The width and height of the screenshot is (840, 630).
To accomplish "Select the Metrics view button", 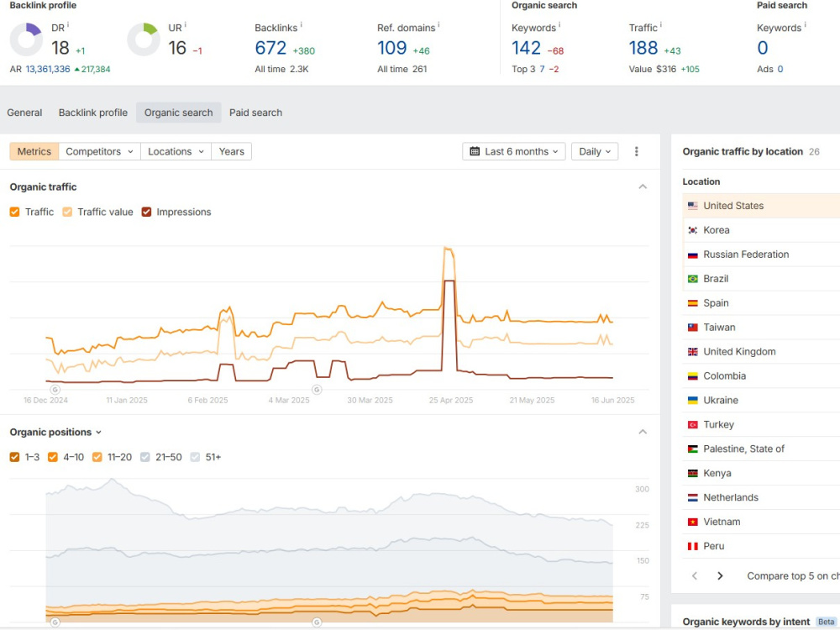I will coord(34,151).
